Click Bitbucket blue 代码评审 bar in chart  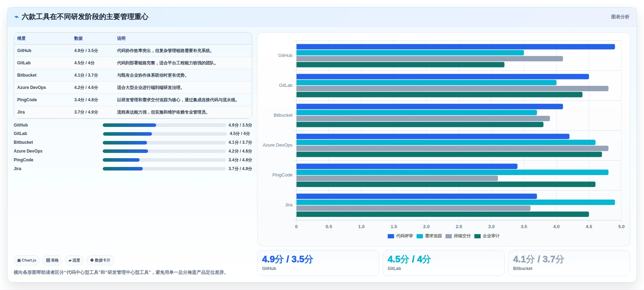coord(429,107)
